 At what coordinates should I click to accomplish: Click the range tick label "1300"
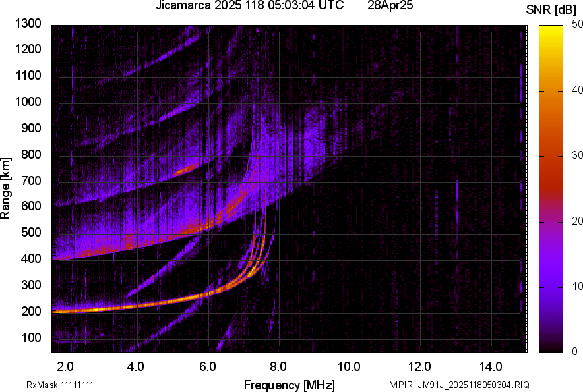[x=28, y=24]
